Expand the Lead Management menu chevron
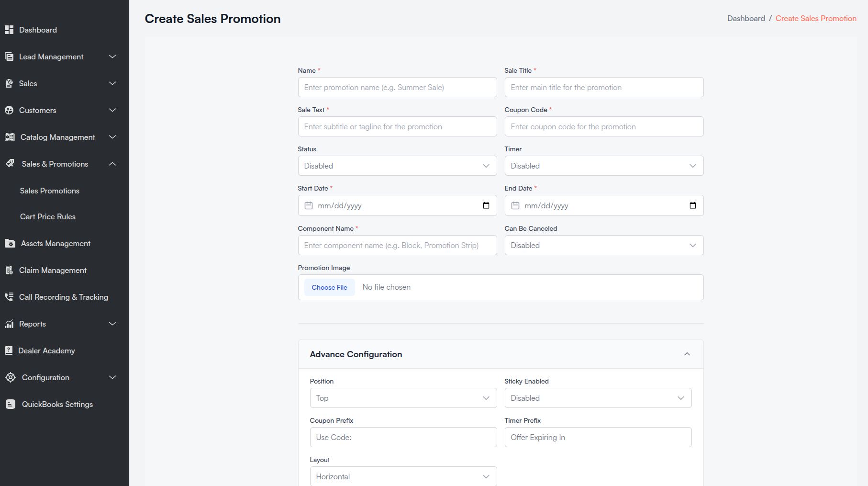This screenshot has width=868, height=486. coord(112,57)
